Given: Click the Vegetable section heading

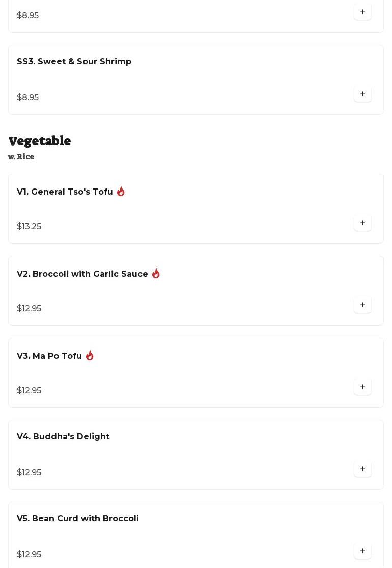Looking at the screenshot, I should [40, 141].
